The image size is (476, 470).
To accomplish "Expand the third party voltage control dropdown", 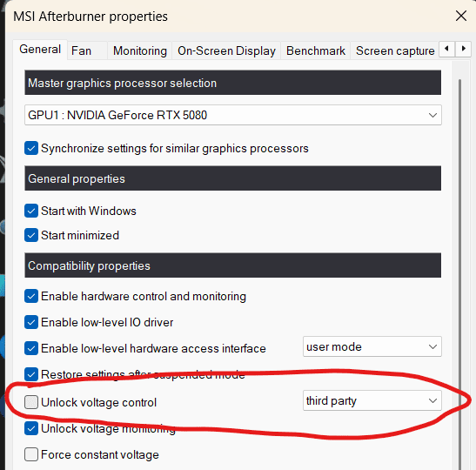I will pyautogui.click(x=372, y=400).
